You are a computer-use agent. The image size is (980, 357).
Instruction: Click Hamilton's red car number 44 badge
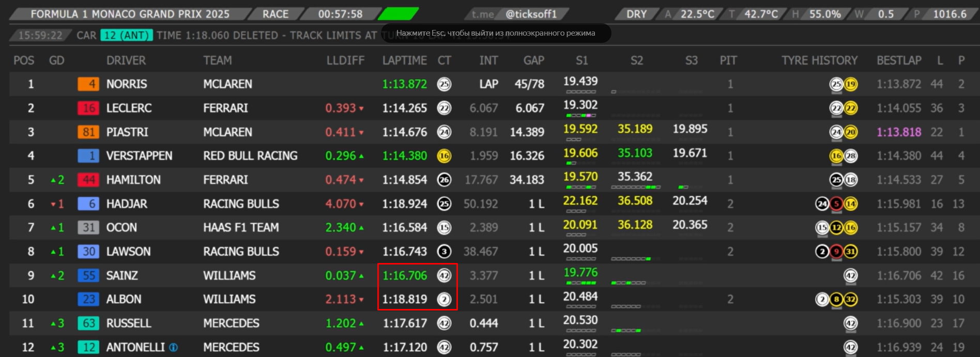[x=88, y=180]
